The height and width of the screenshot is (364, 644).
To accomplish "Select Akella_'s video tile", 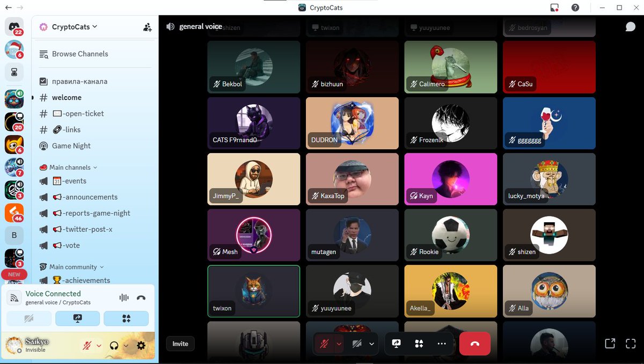I will [451, 291].
